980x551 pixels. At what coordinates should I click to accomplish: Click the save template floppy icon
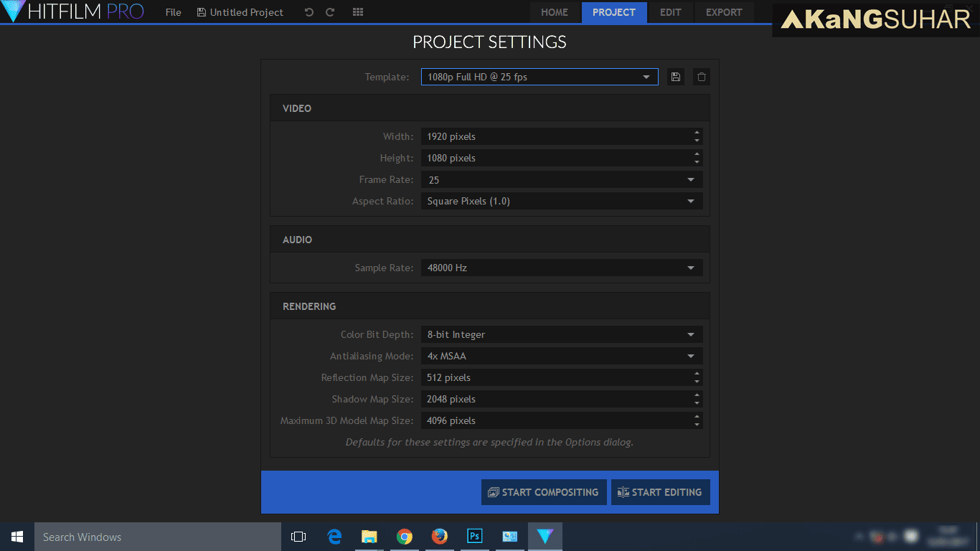click(x=675, y=77)
